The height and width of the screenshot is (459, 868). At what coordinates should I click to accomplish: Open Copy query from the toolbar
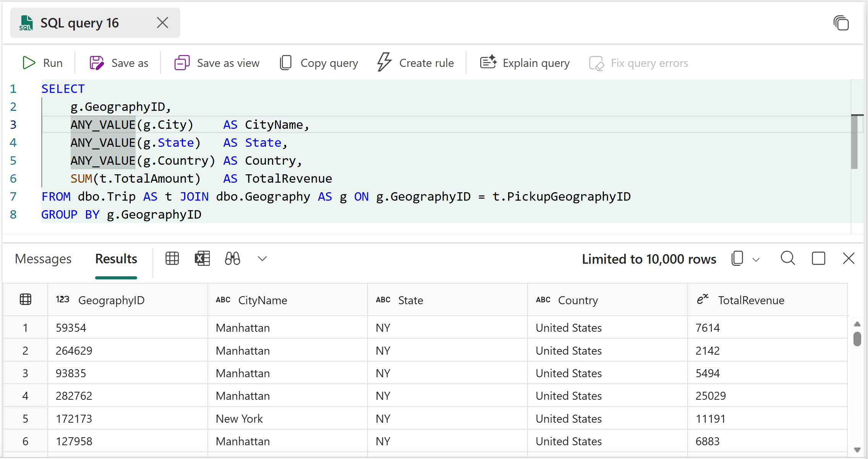[x=318, y=63]
